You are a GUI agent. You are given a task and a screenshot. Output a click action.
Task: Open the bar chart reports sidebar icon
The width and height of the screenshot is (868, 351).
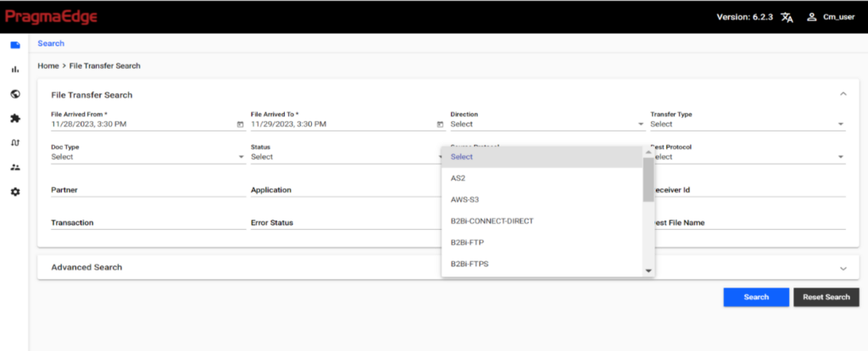click(14, 70)
